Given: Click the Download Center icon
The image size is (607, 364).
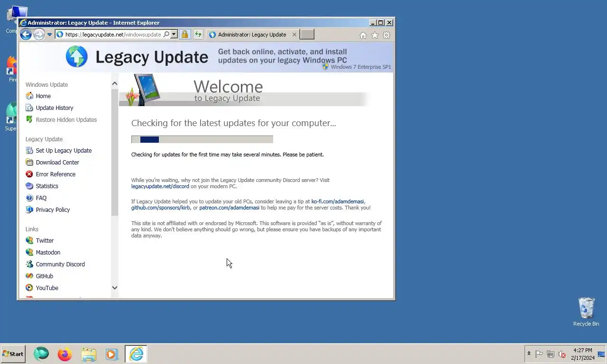Looking at the screenshot, I should pyautogui.click(x=29, y=162).
